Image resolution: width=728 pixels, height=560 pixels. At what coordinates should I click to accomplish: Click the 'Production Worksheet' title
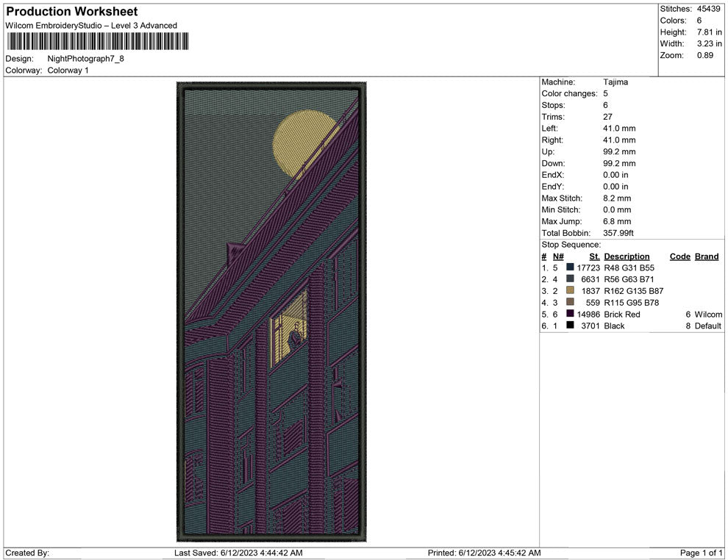point(72,12)
